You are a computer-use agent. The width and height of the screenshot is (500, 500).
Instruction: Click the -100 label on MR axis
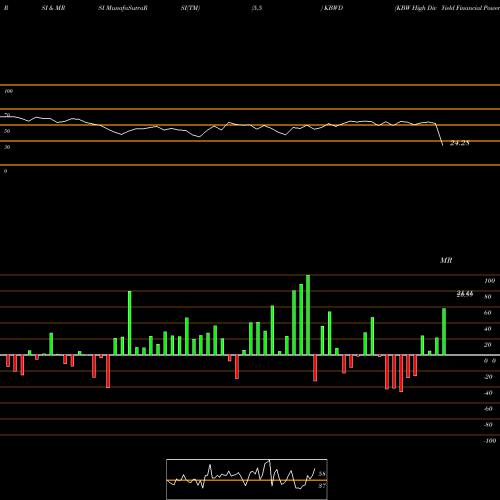(x=490, y=441)
